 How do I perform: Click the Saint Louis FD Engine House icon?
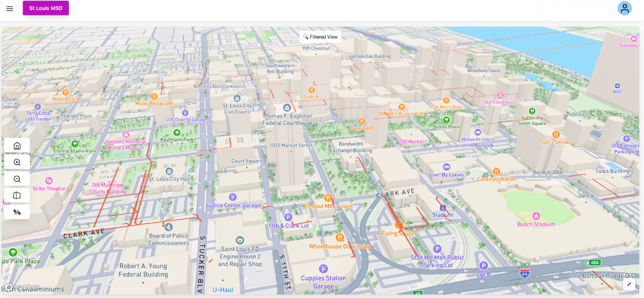240,240
